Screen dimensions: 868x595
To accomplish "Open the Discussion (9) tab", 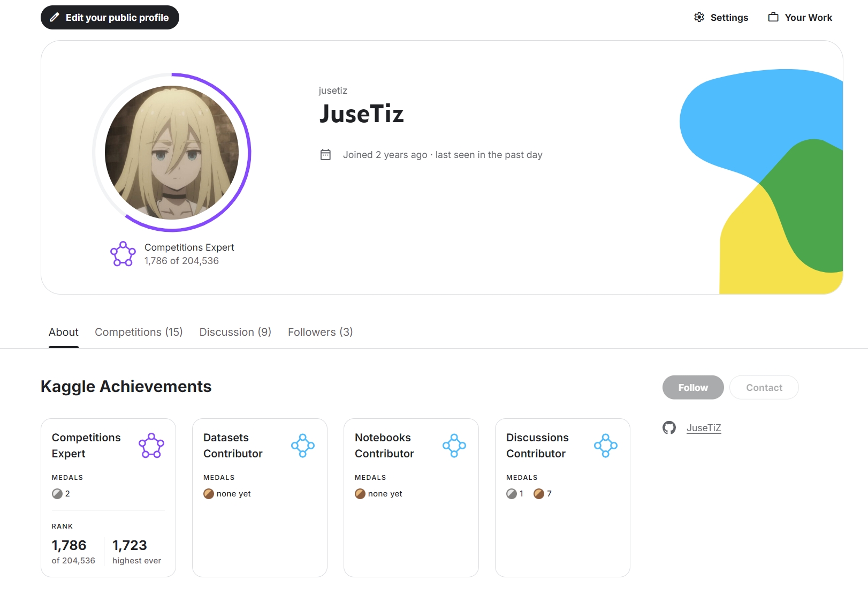I will [235, 332].
